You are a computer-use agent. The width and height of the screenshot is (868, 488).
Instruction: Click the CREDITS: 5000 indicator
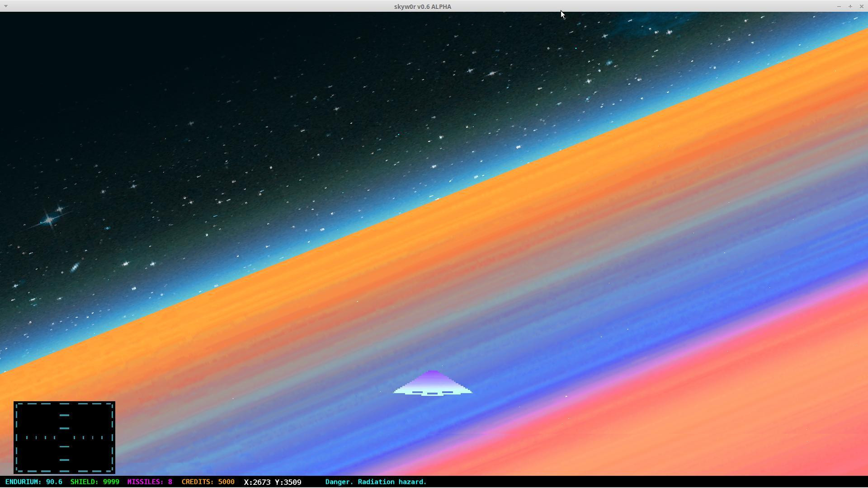point(208,482)
